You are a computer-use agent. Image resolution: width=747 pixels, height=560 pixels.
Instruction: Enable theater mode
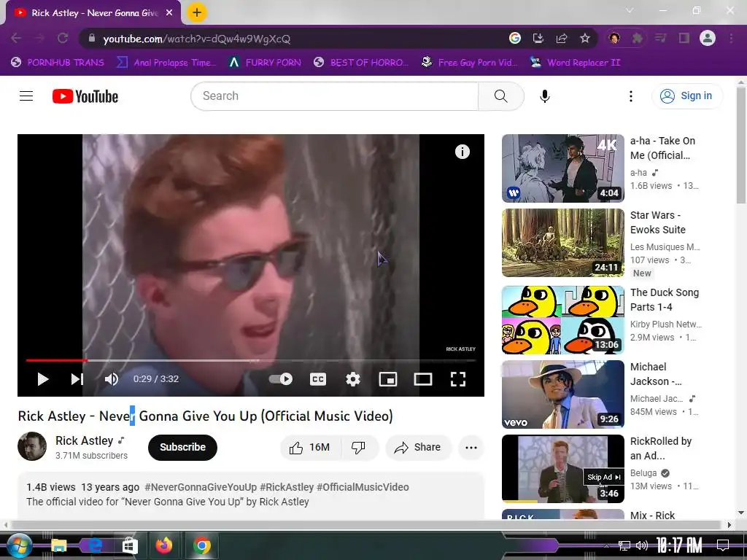click(x=423, y=379)
